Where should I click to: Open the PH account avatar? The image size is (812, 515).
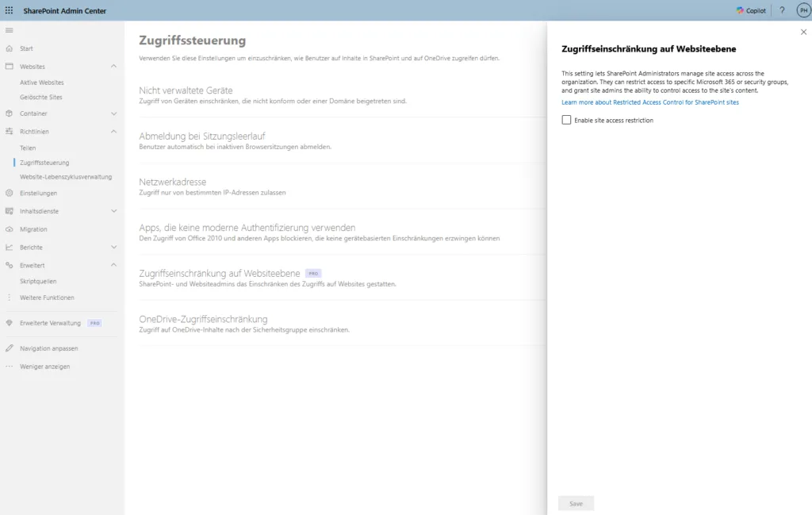[x=802, y=10]
